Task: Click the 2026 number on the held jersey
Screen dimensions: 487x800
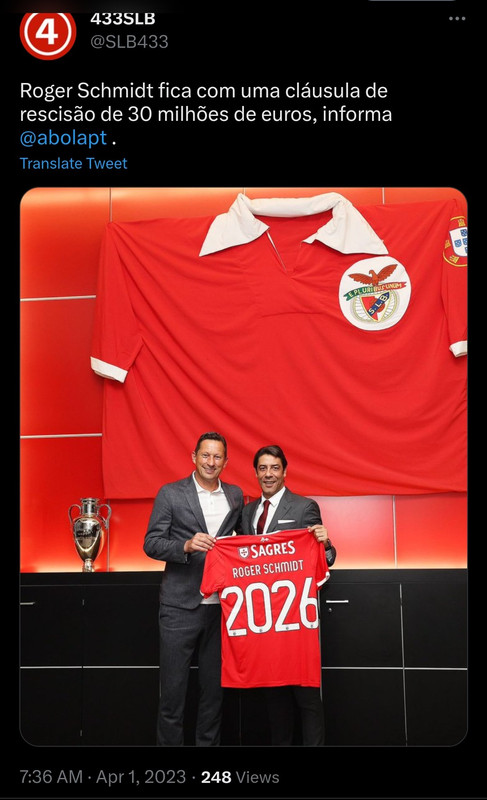Action: (271, 607)
